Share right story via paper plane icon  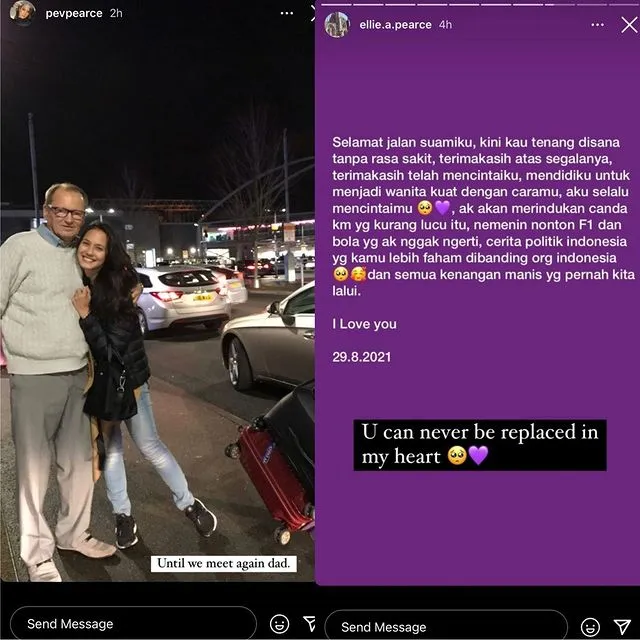click(622, 627)
